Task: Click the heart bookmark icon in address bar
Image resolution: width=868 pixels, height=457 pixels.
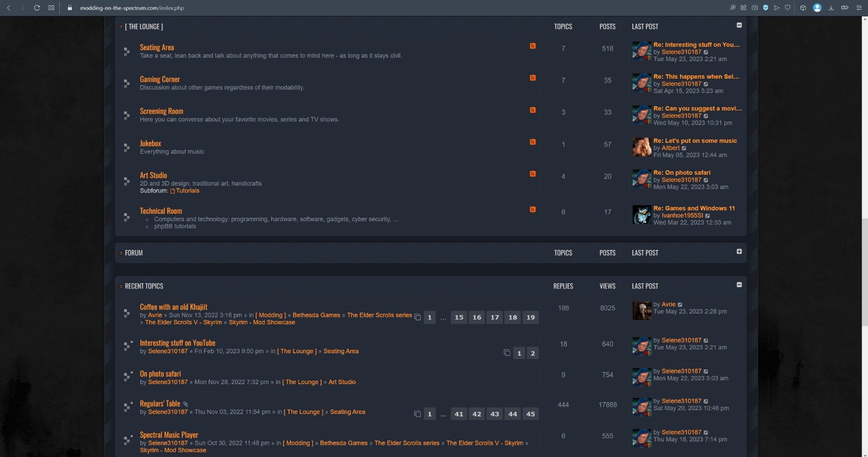Action: point(787,8)
